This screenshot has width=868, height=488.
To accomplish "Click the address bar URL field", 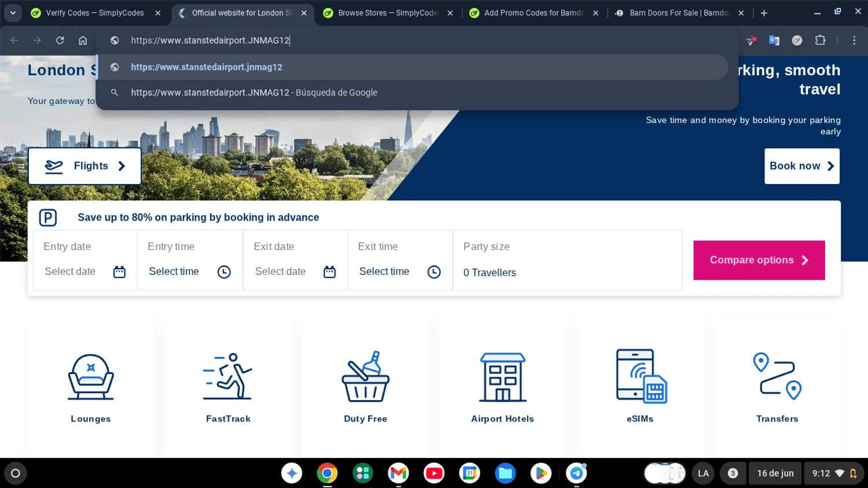I will pos(417,40).
